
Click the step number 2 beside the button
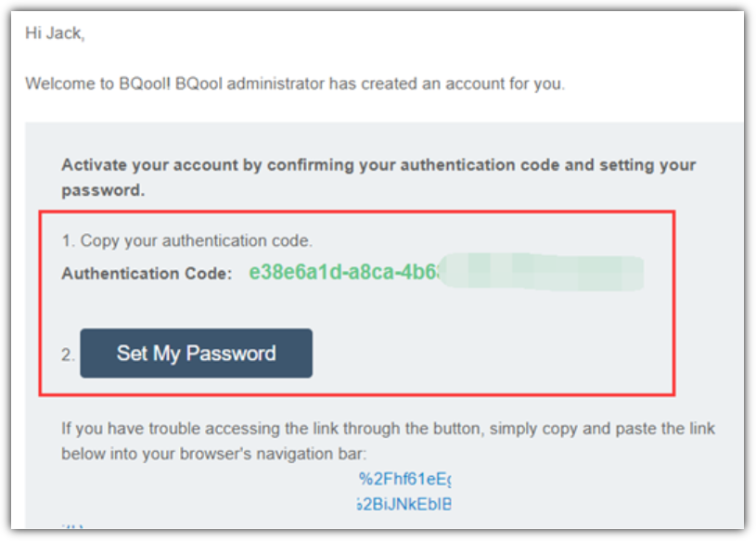click(68, 354)
